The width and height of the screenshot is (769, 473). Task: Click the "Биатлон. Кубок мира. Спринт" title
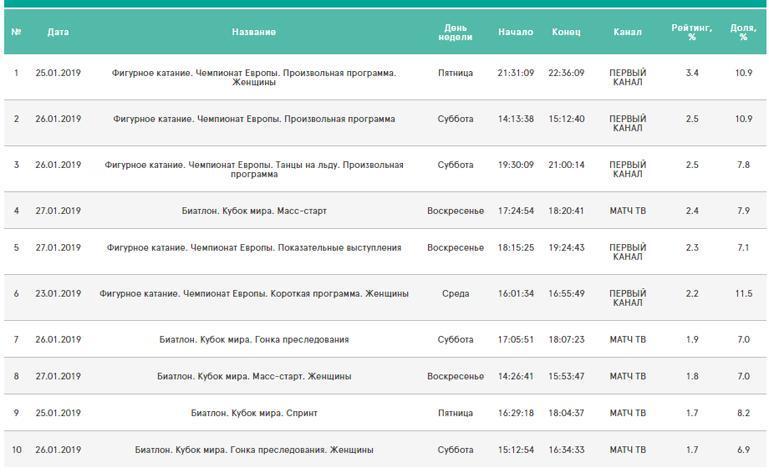254,413
